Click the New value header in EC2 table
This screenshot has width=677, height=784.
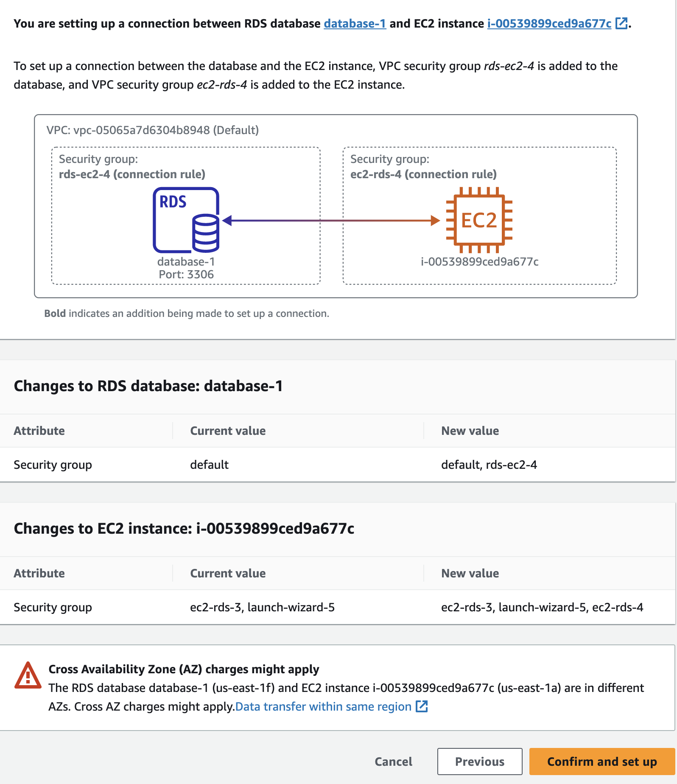click(470, 573)
